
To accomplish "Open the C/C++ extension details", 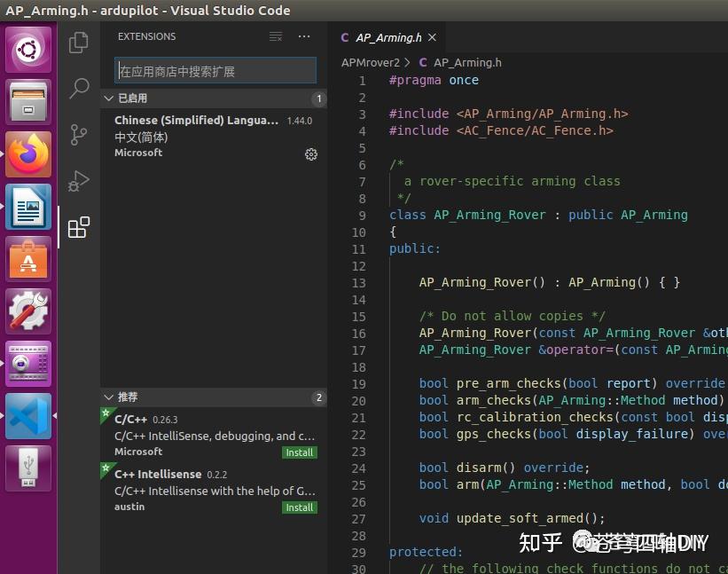I will [214, 435].
